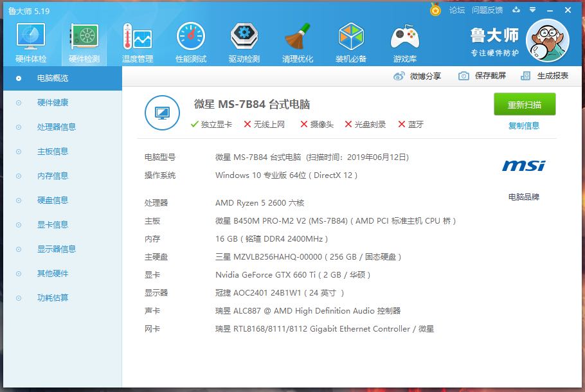Click the camera icon for 保存截屏
585x392 pixels.
[464, 76]
